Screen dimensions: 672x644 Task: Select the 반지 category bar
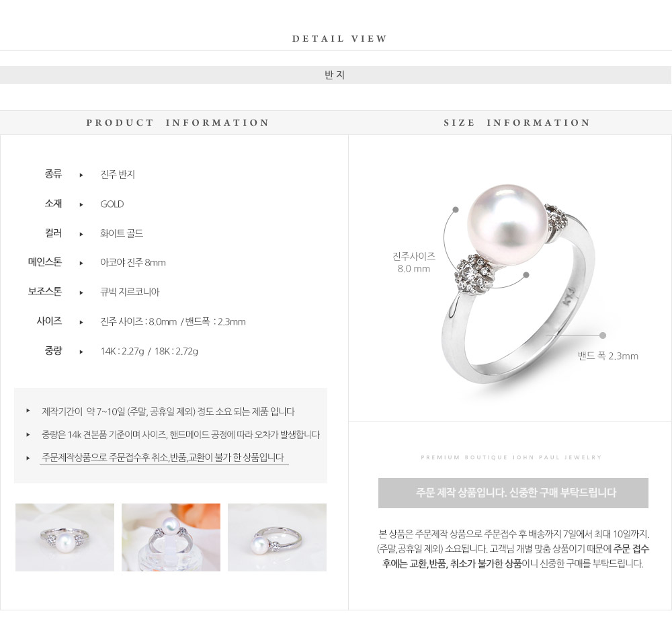[x=335, y=75]
